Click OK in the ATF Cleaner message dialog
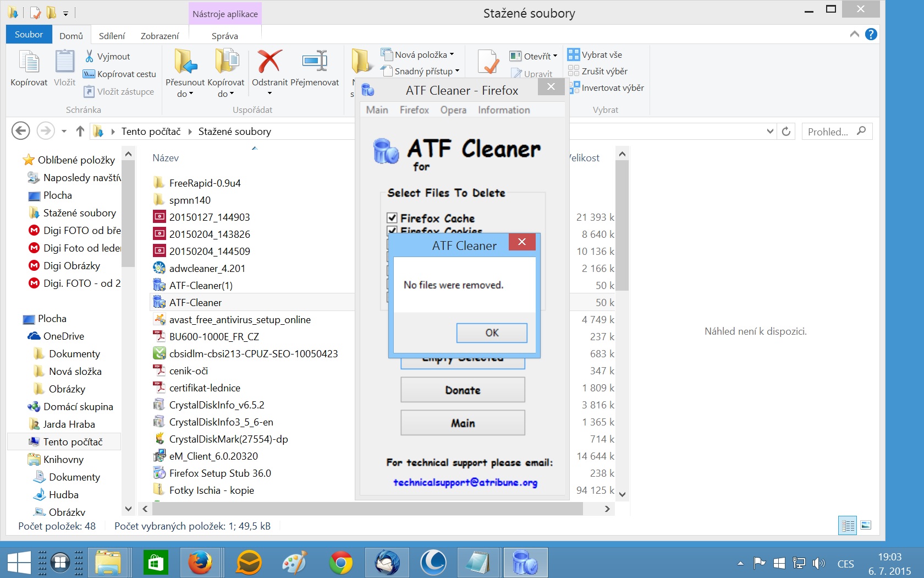The width and height of the screenshot is (924, 578). coord(492,332)
